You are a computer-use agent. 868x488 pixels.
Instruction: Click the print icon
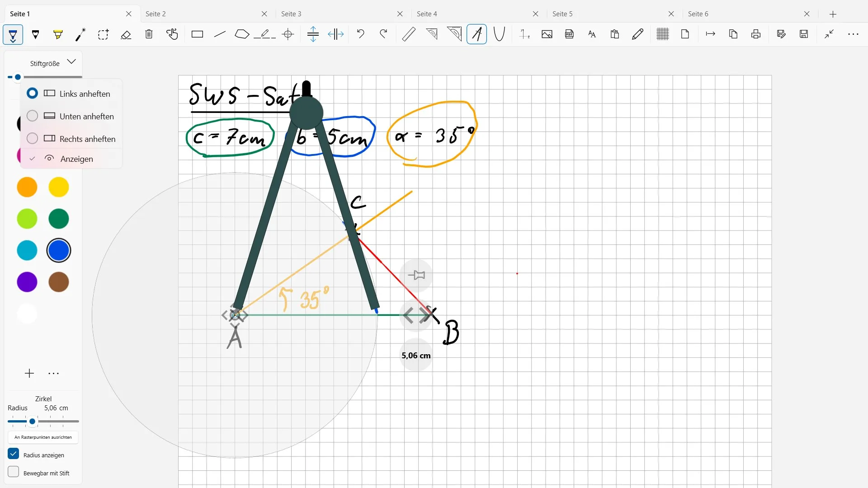(756, 34)
